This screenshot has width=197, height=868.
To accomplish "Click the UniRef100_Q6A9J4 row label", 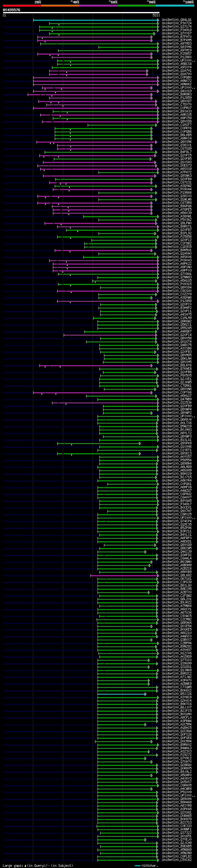I will 177,419.
